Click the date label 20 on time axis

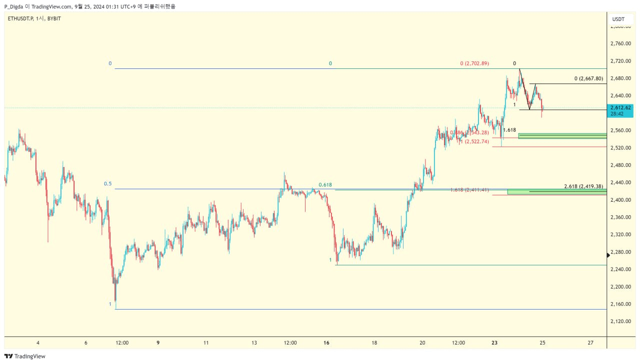[422, 343]
